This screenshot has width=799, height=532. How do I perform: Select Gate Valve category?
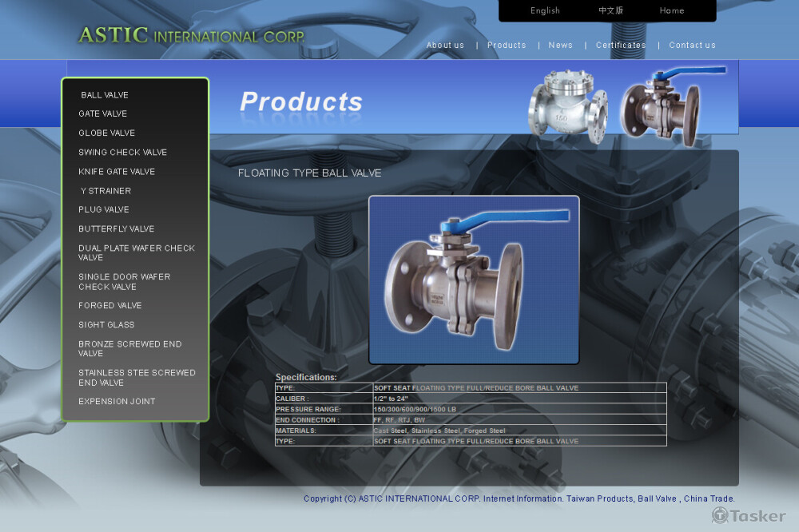click(102, 114)
